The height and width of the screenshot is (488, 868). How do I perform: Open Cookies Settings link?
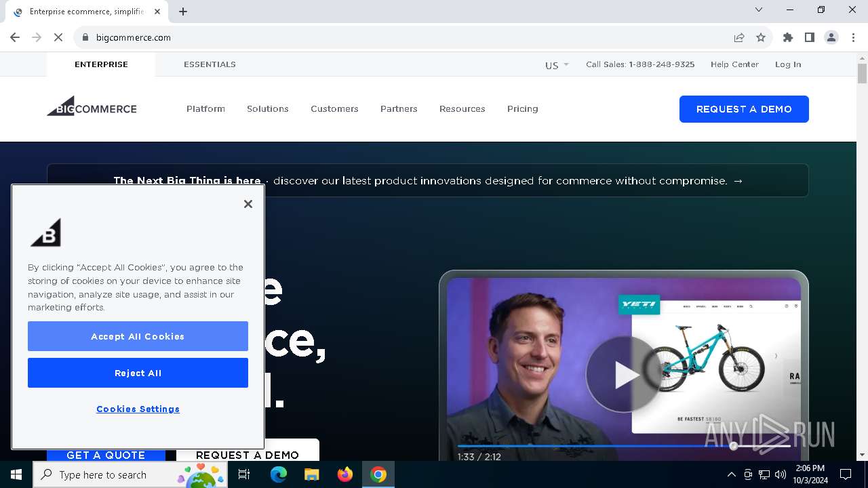[x=138, y=409]
